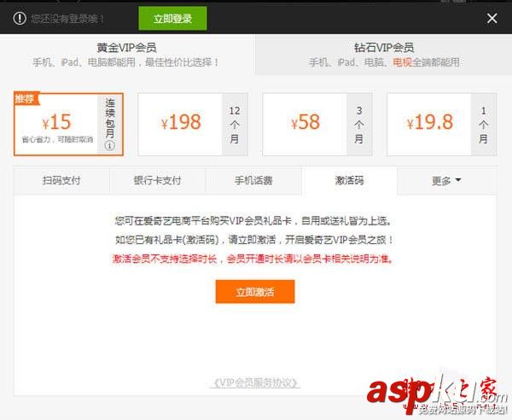Click the line starting 您可在爱奇艺电商平台购买VIP会员礼品卡
Viewport: 512px width, 420px height.
click(x=253, y=221)
